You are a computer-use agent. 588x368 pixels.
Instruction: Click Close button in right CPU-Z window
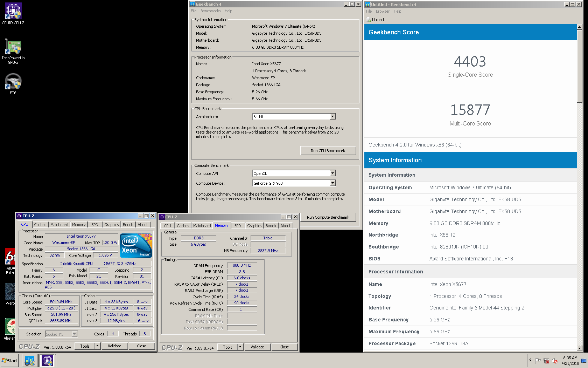285,347
